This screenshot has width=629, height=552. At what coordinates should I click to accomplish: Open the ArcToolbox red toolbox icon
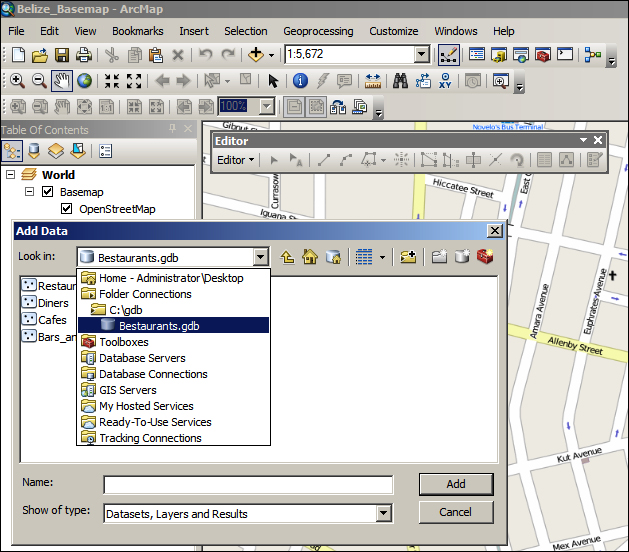543,55
